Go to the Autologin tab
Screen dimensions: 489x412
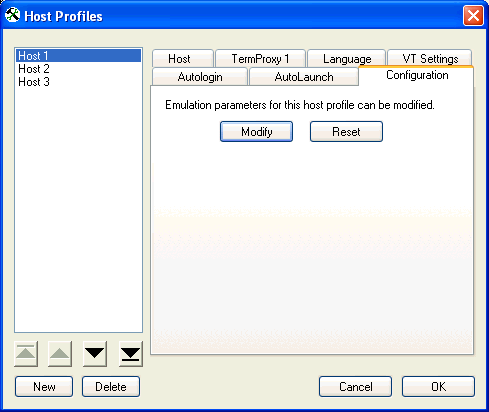200,77
